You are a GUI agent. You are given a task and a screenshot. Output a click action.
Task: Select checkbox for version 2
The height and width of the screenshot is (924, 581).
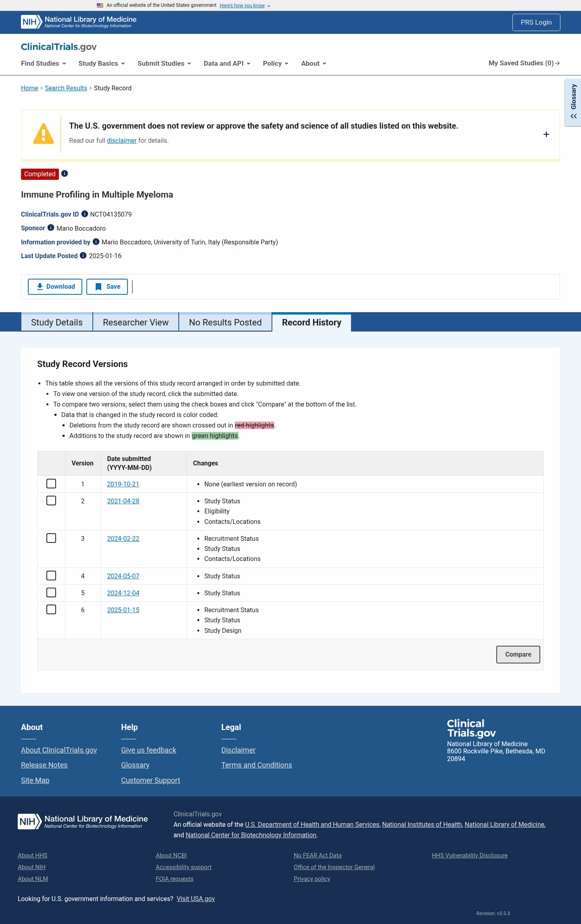[51, 501]
